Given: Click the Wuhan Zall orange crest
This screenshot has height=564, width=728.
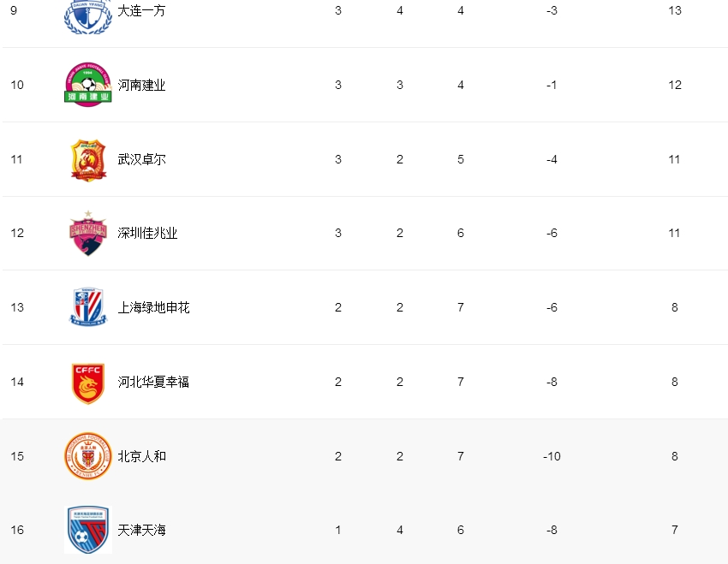Looking at the screenshot, I should click(x=88, y=159).
